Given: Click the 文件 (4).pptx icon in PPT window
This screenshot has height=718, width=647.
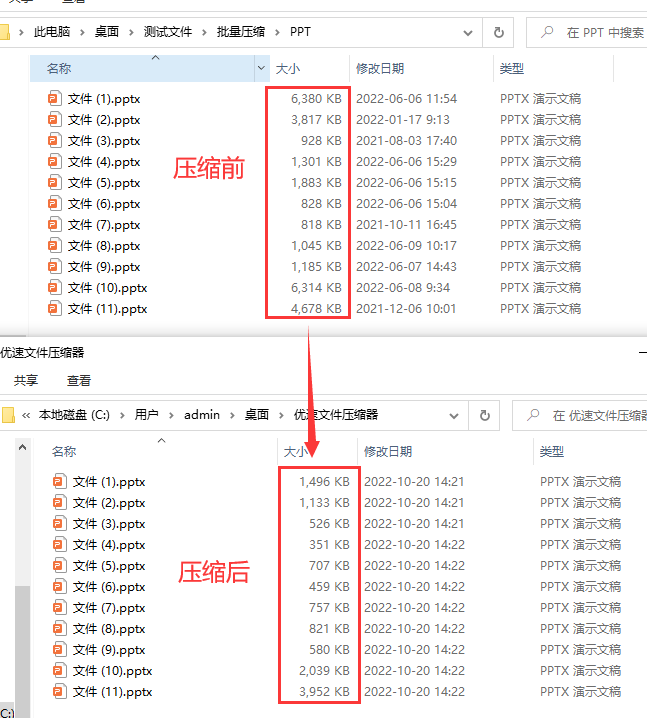Looking at the screenshot, I should [x=54, y=162].
